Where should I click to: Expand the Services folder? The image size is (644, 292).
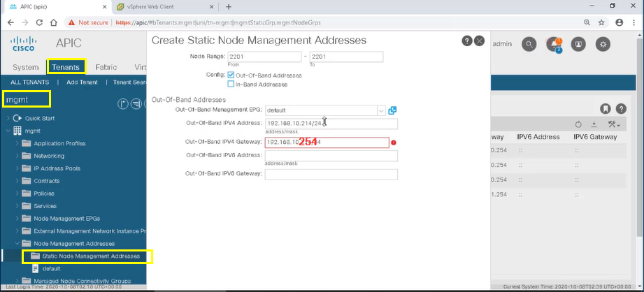17,206
